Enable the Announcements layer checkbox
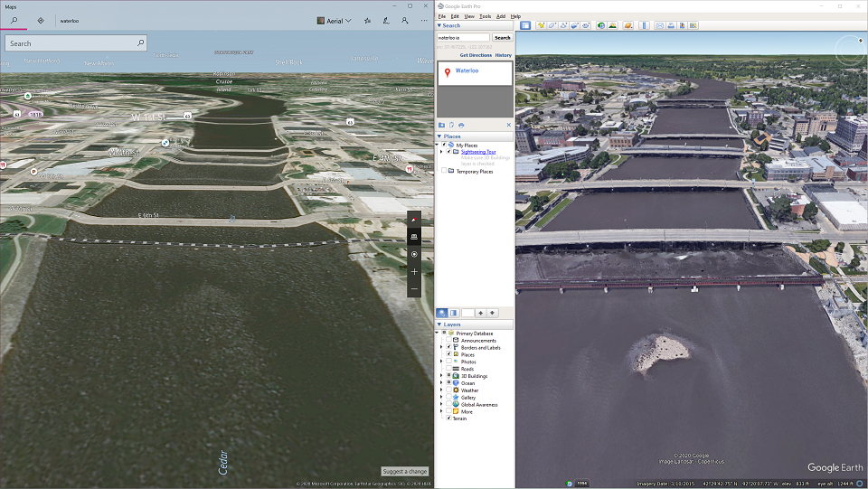This screenshot has height=489, width=868. click(448, 340)
